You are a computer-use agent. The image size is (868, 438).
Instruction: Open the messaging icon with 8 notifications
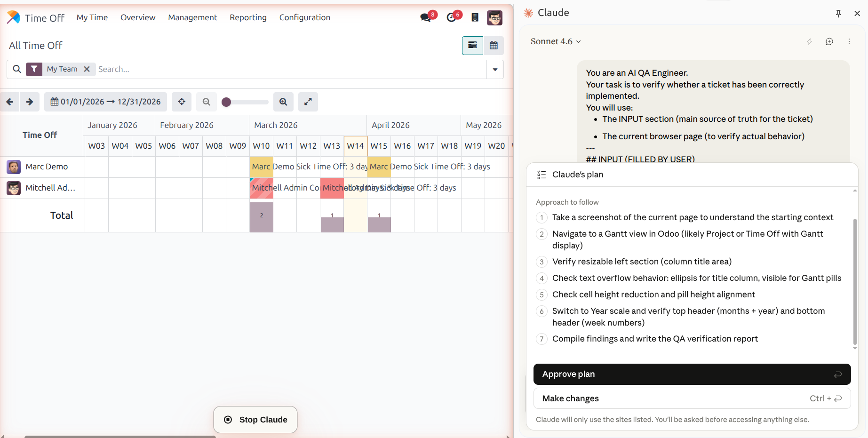(425, 17)
